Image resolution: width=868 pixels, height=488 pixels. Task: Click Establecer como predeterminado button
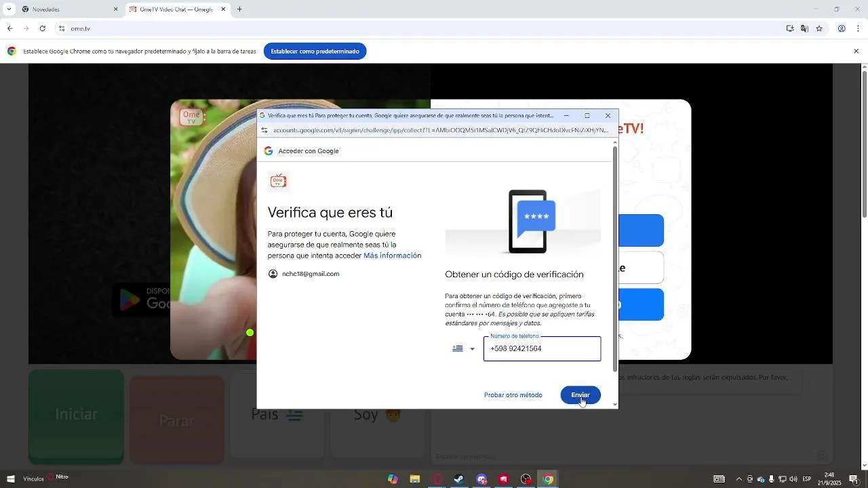click(x=315, y=52)
